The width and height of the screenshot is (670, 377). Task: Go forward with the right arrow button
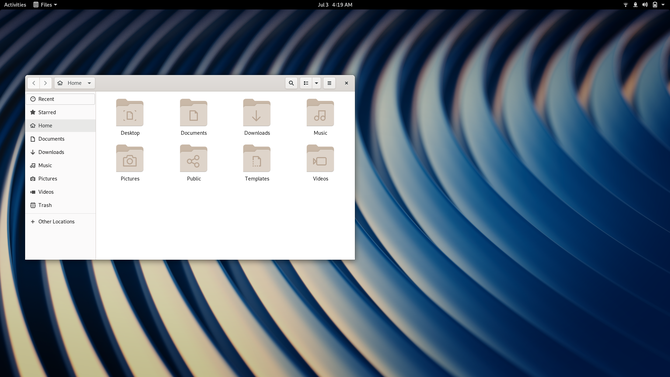click(x=45, y=83)
